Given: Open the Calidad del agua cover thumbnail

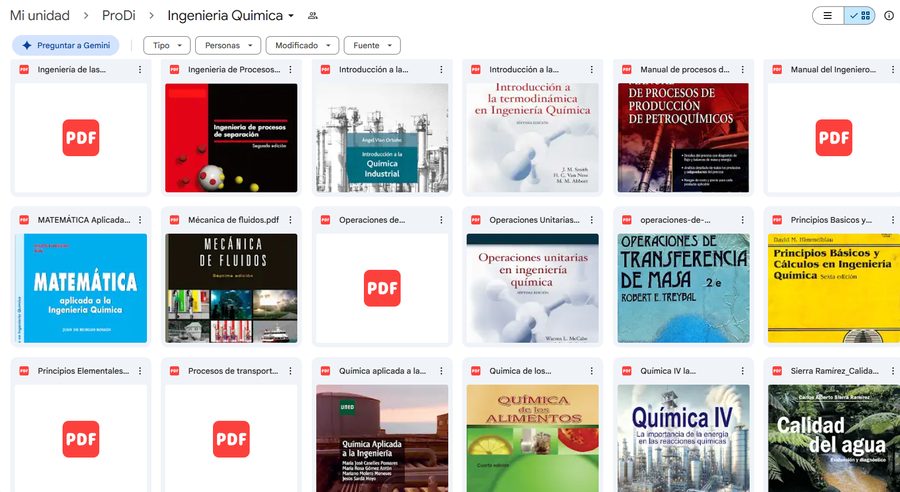Looking at the screenshot, I should click(x=834, y=438).
